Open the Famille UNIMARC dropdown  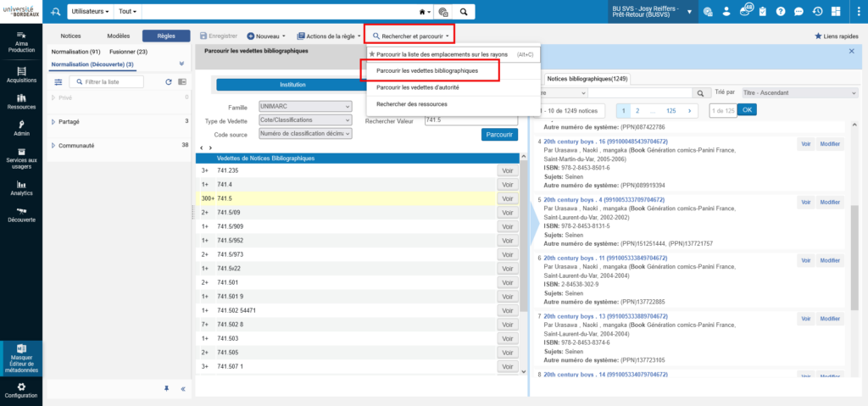click(305, 106)
